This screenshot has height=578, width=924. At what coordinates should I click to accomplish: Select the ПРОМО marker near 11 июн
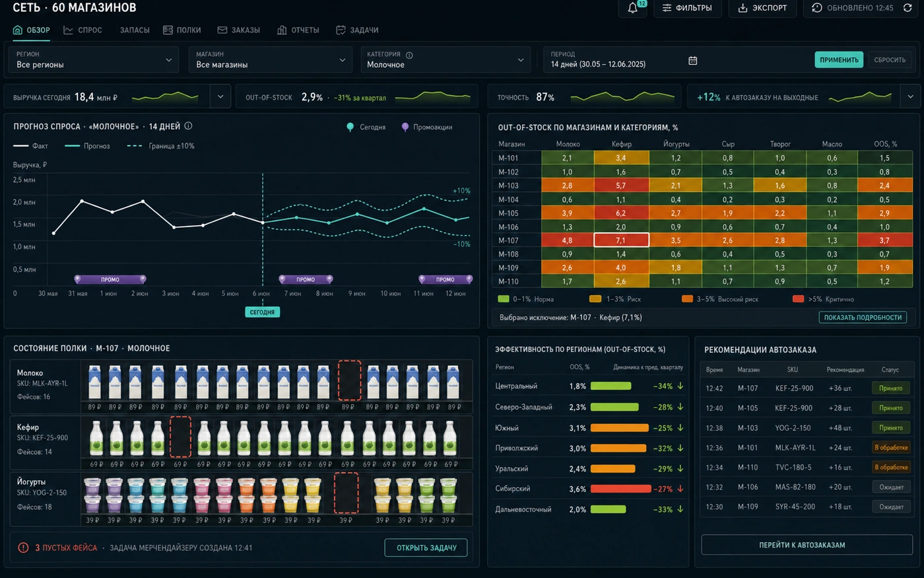pyautogui.click(x=445, y=279)
